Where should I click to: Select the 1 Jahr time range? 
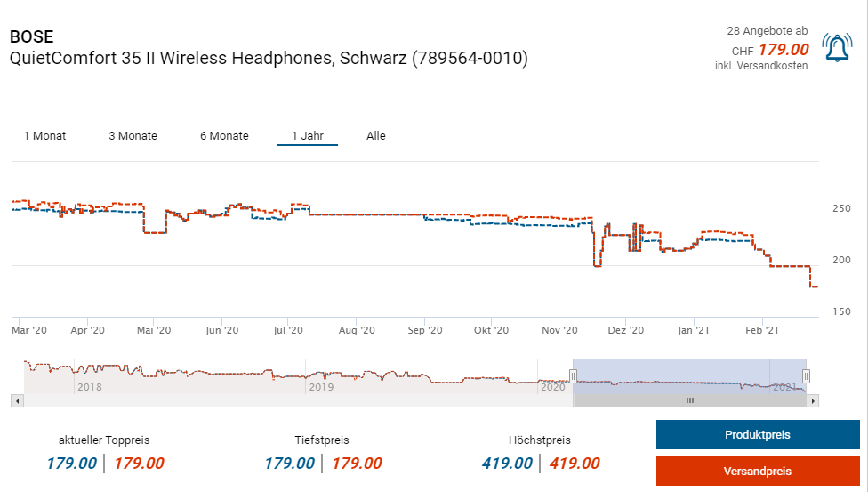[x=307, y=136]
